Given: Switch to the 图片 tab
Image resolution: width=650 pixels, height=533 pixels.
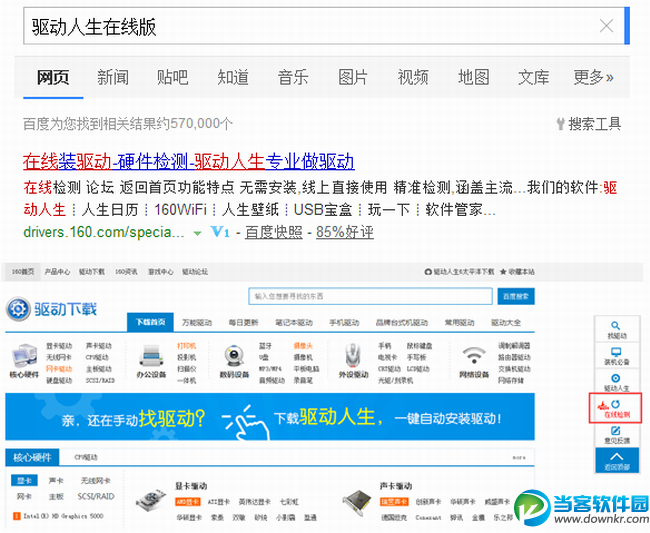Looking at the screenshot, I should tap(353, 78).
